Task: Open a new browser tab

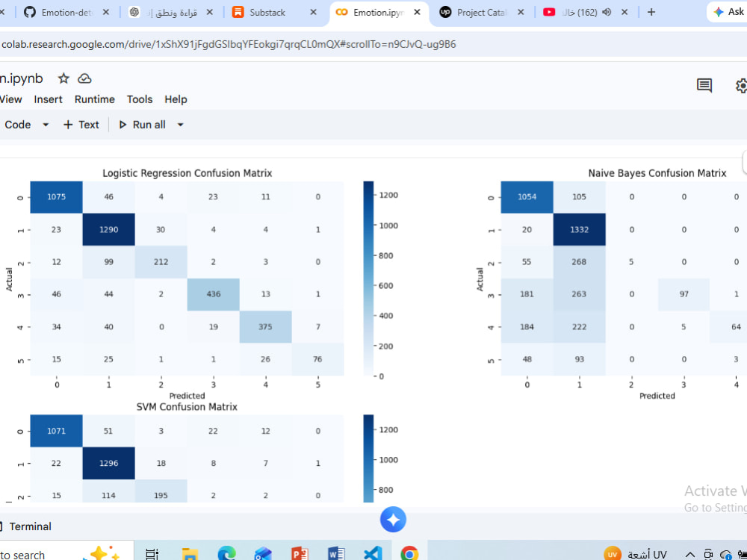Action: pos(651,13)
